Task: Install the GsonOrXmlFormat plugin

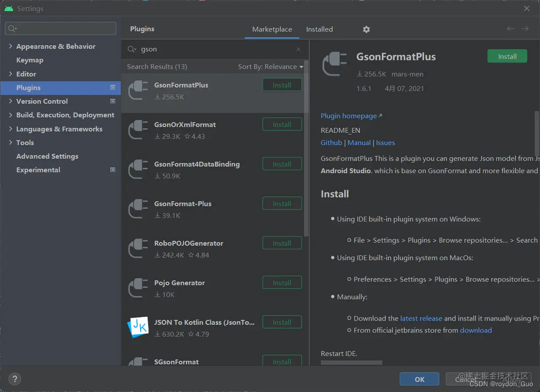Action: coord(282,124)
